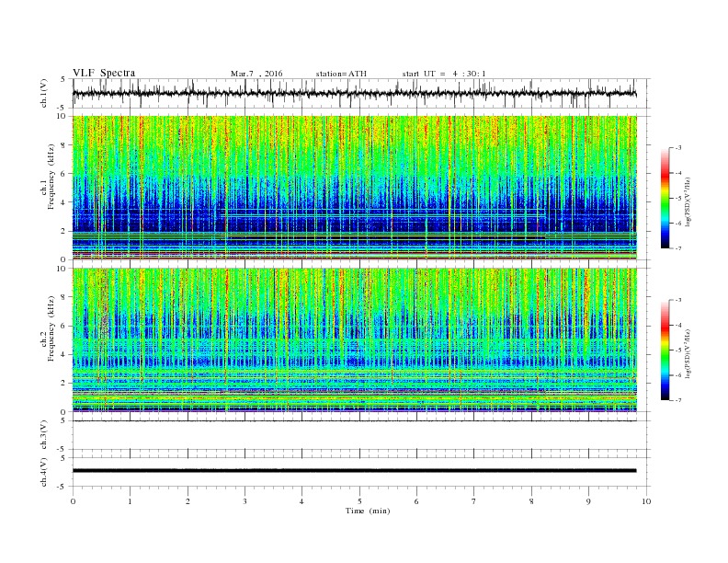Click the final "10" time axis tick label
728x563 pixels.
tap(646, 501)
